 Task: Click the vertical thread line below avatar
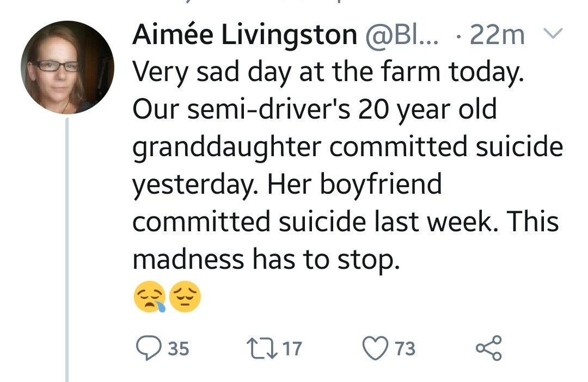click(x=68, y=245)
